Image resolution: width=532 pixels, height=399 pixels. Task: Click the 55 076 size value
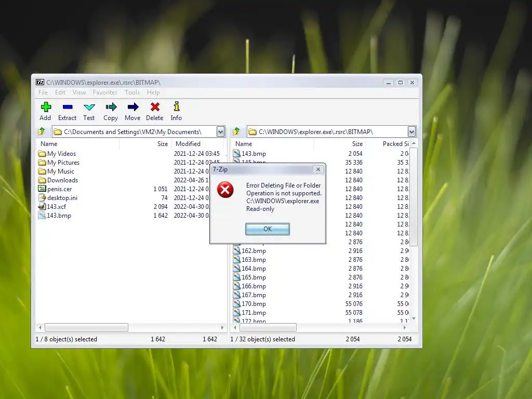[353, 303]
